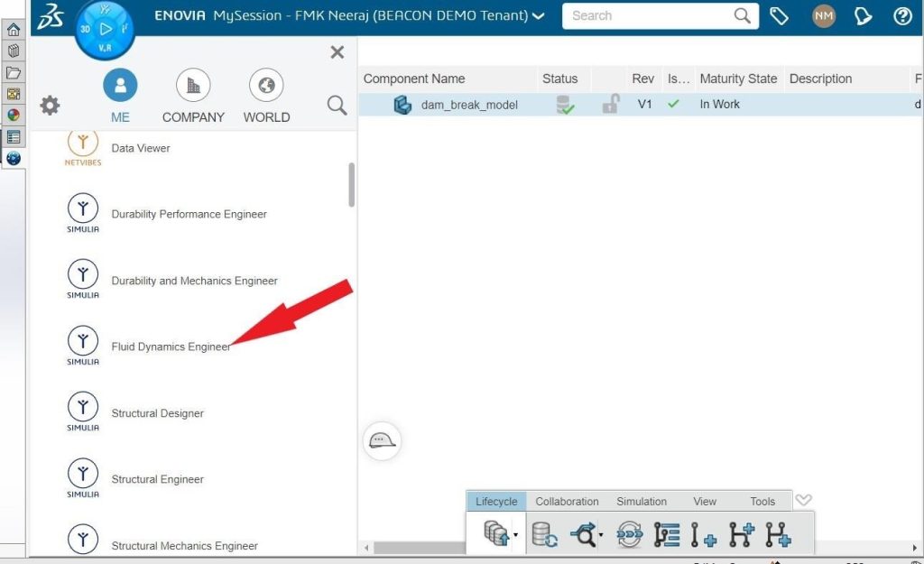Select the ME apps view

coord(120,96)
